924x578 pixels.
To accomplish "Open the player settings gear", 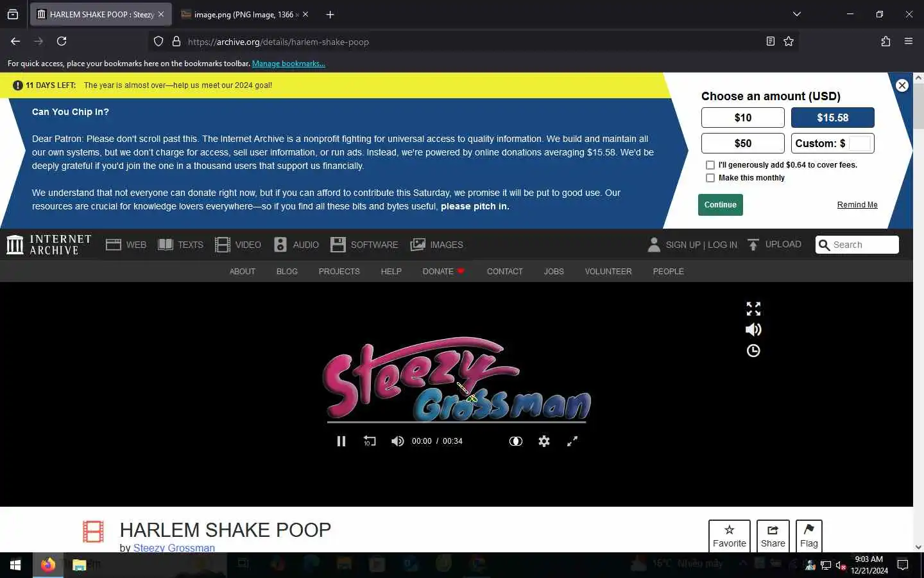I will 544,441.
